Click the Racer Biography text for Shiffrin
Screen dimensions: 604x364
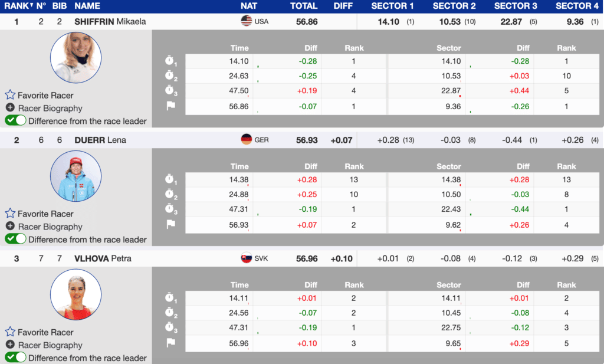[x=50, y=108]
